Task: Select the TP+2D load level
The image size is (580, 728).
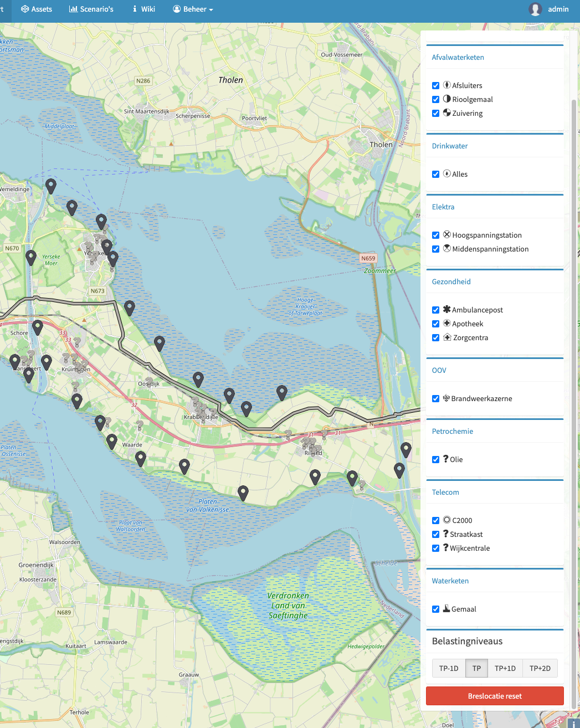Action: [x=540, y=668]
